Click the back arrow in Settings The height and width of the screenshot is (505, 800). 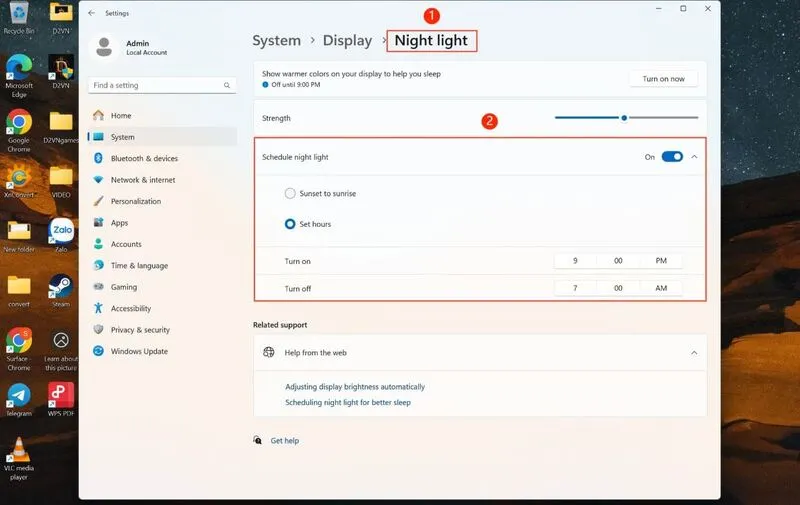[91, 13]
